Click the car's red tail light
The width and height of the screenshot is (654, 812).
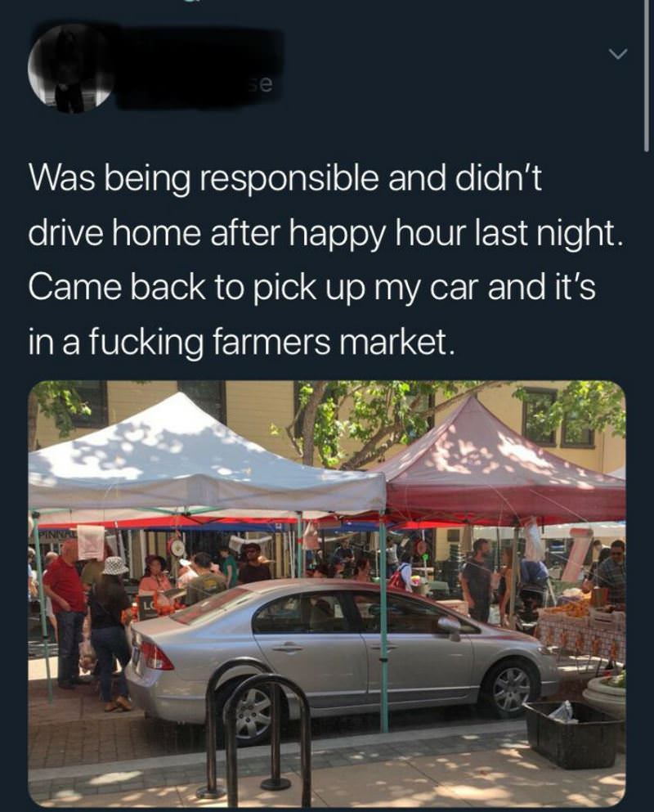point(156,657)
